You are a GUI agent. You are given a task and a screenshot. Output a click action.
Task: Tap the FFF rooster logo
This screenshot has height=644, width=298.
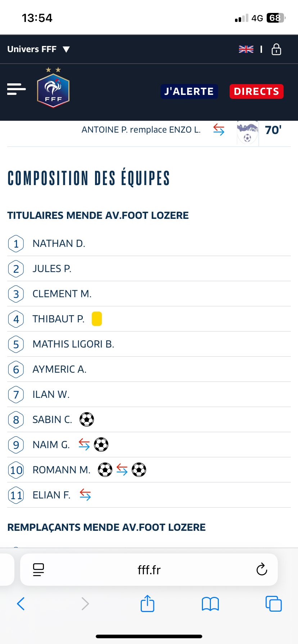tap(53, 88)
